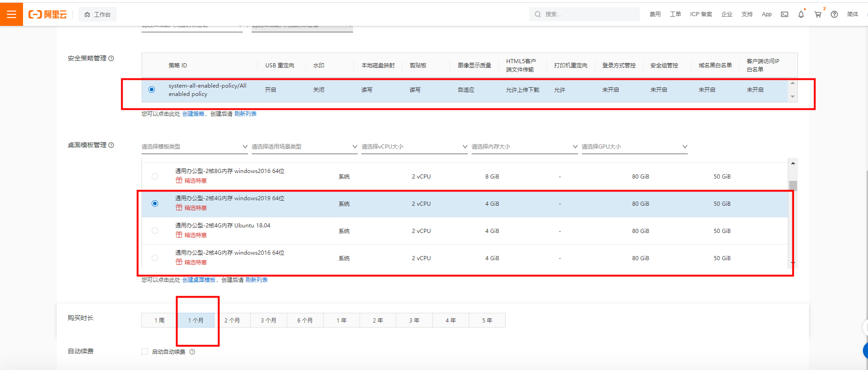Click gift icon under 2核4G windows2016 template
Image resolution: width=868 pixels, height=370 pixels.
pyautogui.click(x=179, y=262)
